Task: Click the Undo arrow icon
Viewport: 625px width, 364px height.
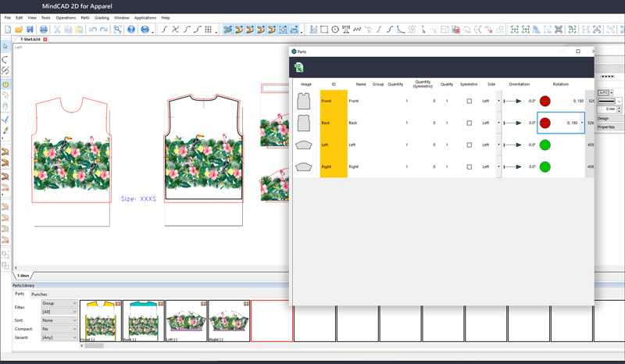Action: [93, 29]
